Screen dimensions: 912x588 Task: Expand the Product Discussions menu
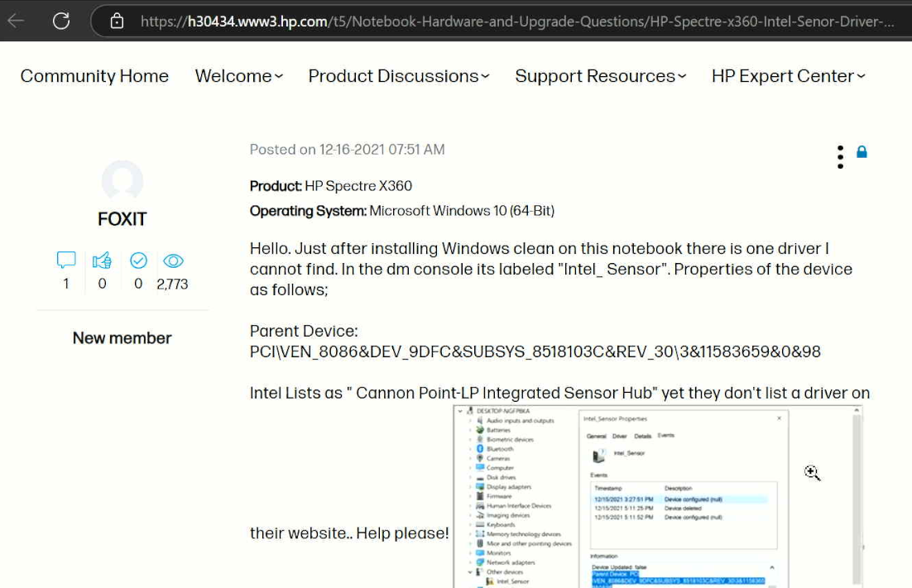click(x=398, y=76)
